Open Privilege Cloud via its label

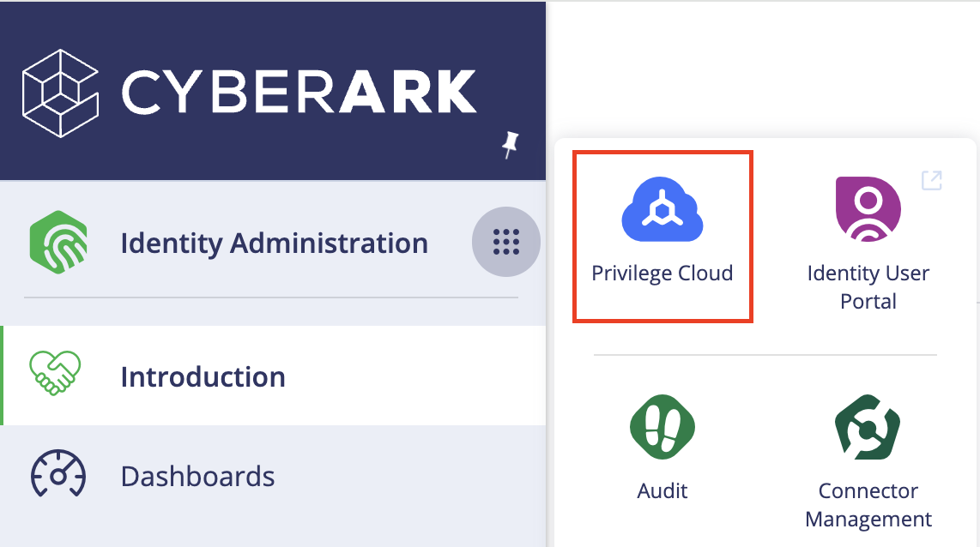662,273
